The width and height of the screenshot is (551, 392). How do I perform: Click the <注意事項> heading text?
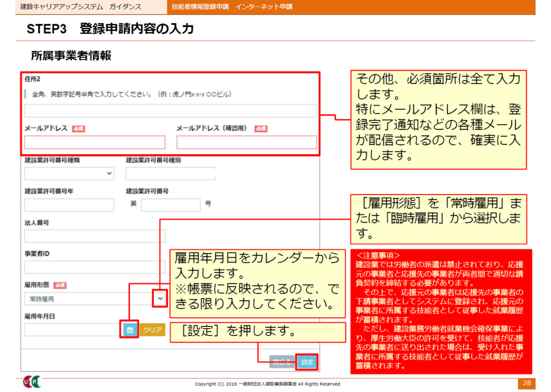pyautogui.click(x=378, y=256)
